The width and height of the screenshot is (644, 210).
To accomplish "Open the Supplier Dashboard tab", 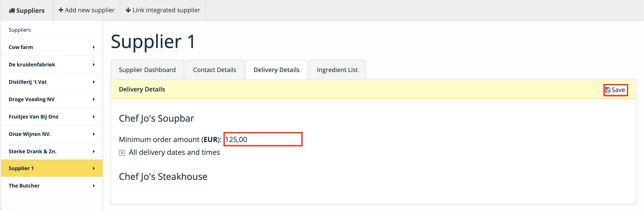I will click(x=147, y=70).
